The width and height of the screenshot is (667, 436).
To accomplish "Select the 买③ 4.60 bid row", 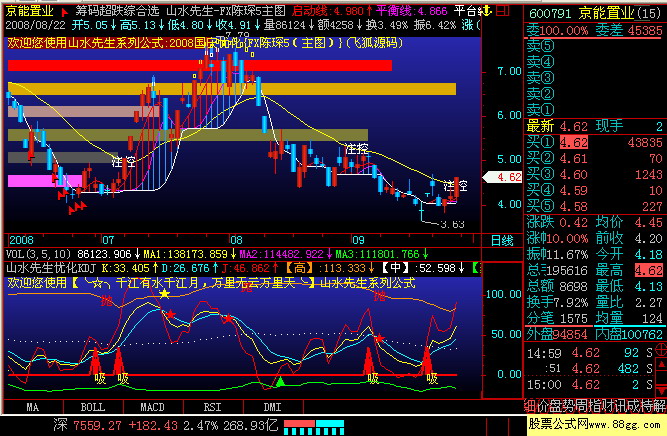I will [595, 174].
